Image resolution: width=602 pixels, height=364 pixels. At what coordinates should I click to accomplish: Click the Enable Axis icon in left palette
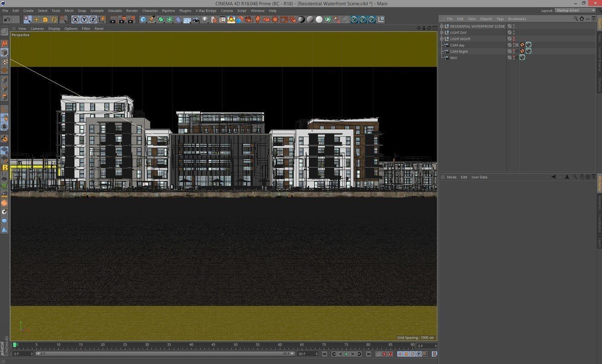(x=5, y=109)
